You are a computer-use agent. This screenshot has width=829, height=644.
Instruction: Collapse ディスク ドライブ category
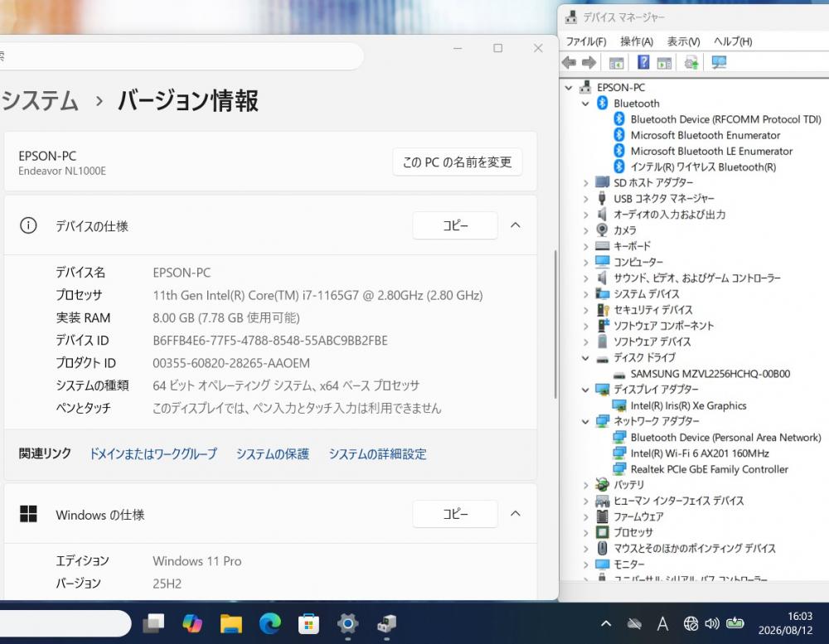click(585, 358)
